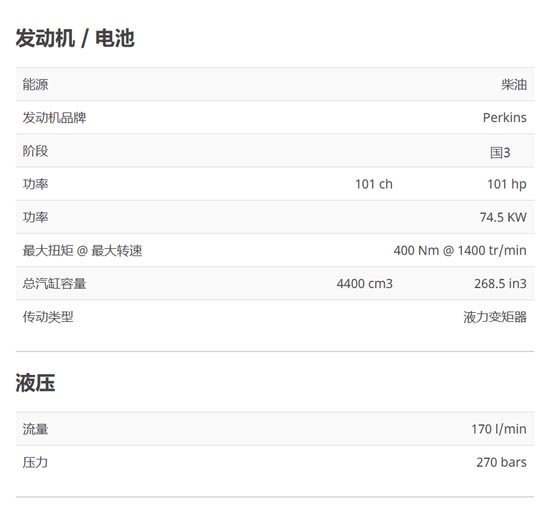Image resolution: width=550 pixels, height=510 pixels.
Task: Click the 170 l/min flow value
Action: [x=499, y=429]
